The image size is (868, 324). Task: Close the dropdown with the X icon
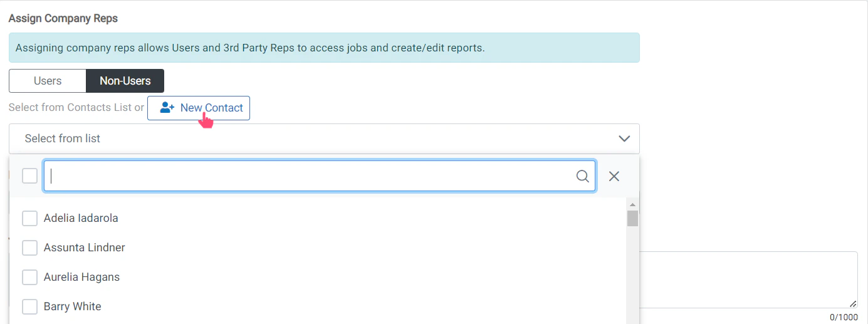[614, 176]
